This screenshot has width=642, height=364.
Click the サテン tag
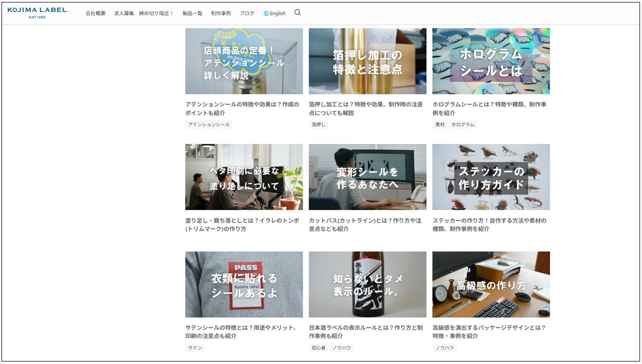tap(195, 347)
